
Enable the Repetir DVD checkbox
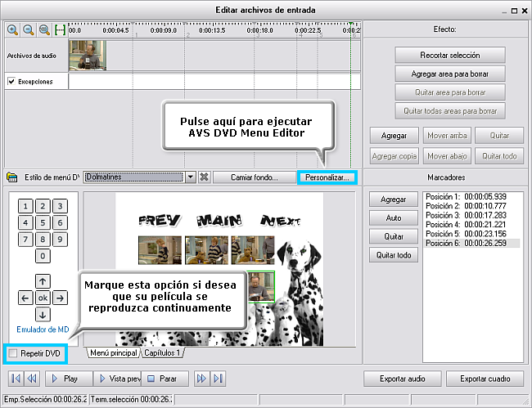coord(13,353)
